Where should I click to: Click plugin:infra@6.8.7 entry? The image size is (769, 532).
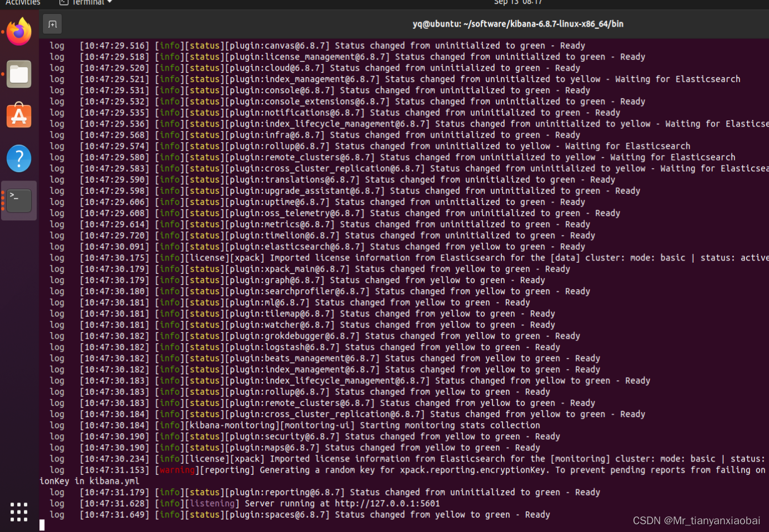[277, 135]
